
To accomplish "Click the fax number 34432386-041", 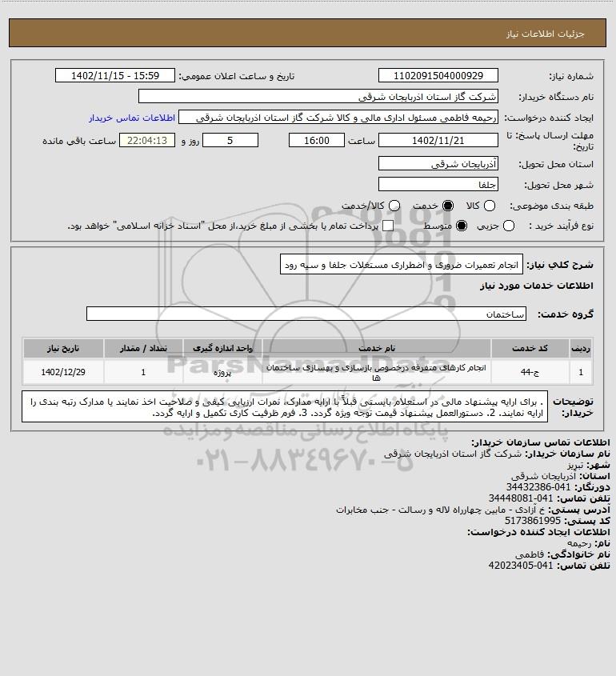I will coord(538,487).
